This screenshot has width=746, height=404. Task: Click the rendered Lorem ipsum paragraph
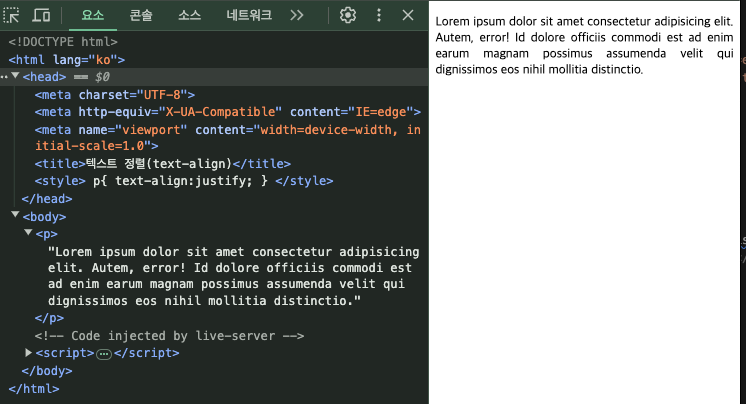pos(584,45)
